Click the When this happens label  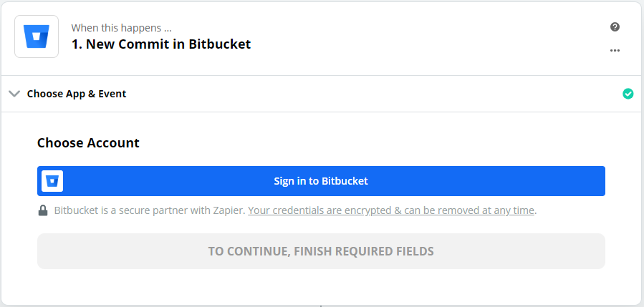click(x=122, y=28)
